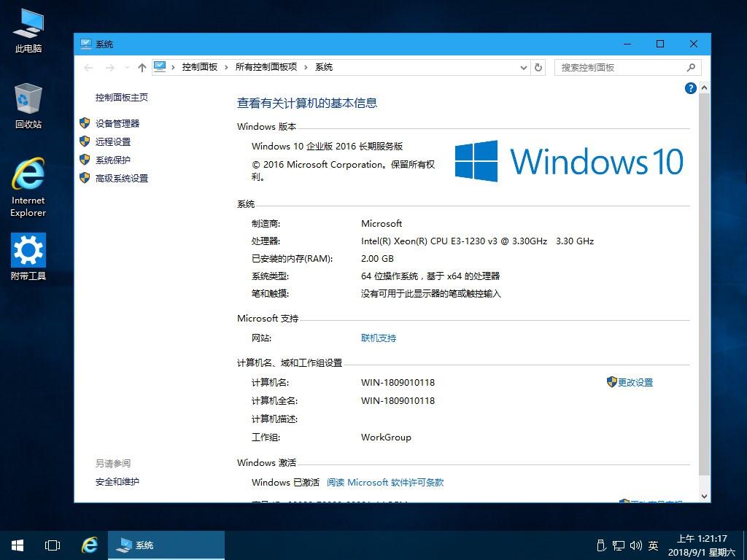Toggle the 英 input language indicator

[x=653, y=545]
